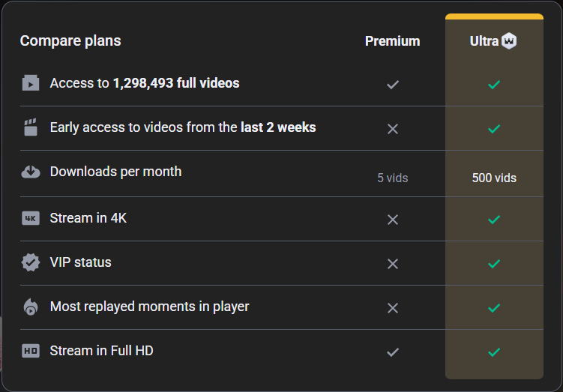Click Premium checkmark for full videos access
This screenshot has width=563, height=392.
(392, 85)
